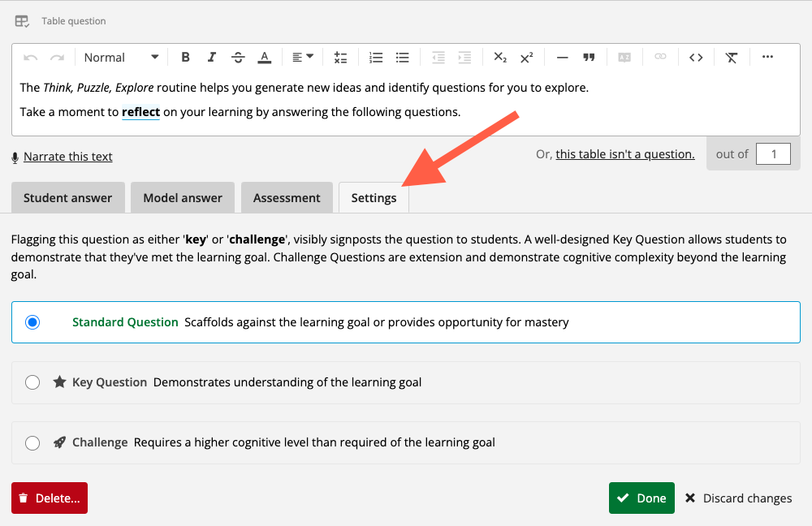Open the text alignment menu

(303, 57)
